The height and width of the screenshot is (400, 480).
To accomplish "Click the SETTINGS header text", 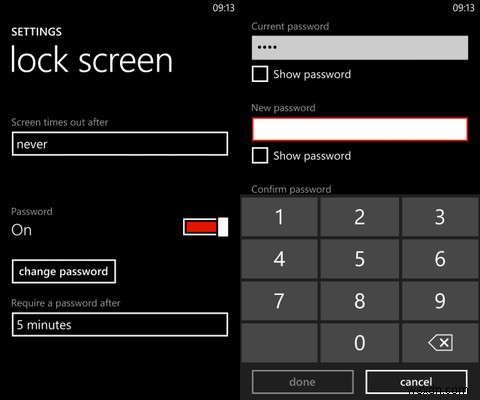I will [x=36, y=32].
